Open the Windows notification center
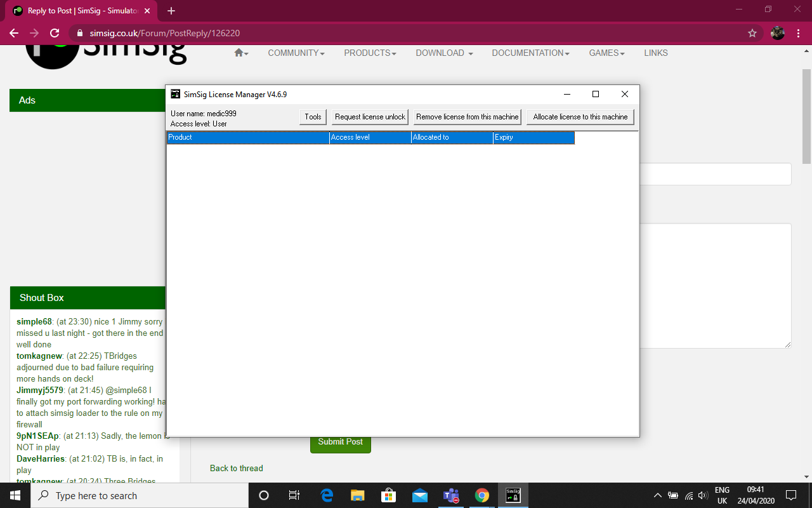The image size is (812, 508). click(x=791, y=495)
